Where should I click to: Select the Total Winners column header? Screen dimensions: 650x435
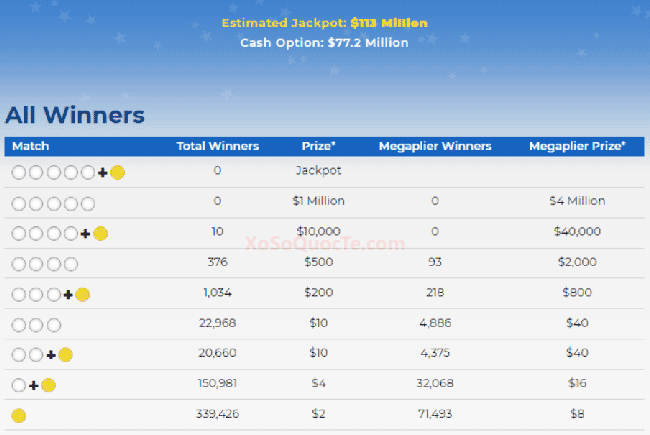point(217,146)
